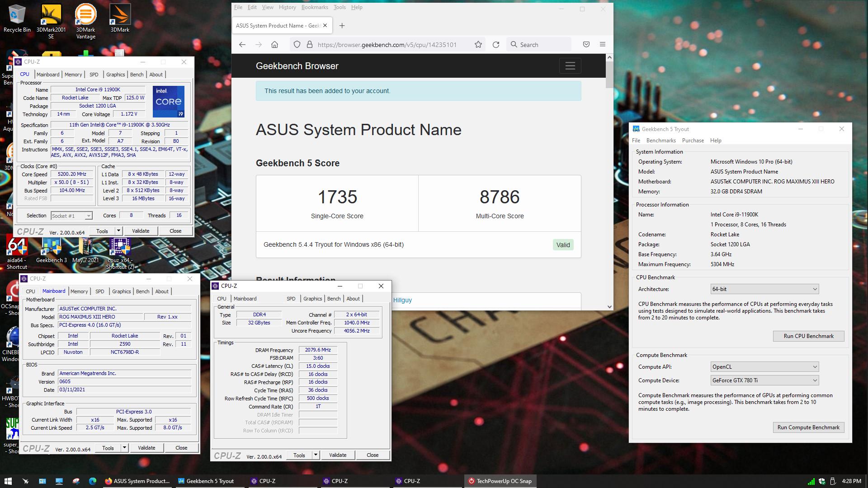The width and height of the screenshot is (868, 488).
Task: Click Run Compute Benchmark button
Action: tap(808, 427)
